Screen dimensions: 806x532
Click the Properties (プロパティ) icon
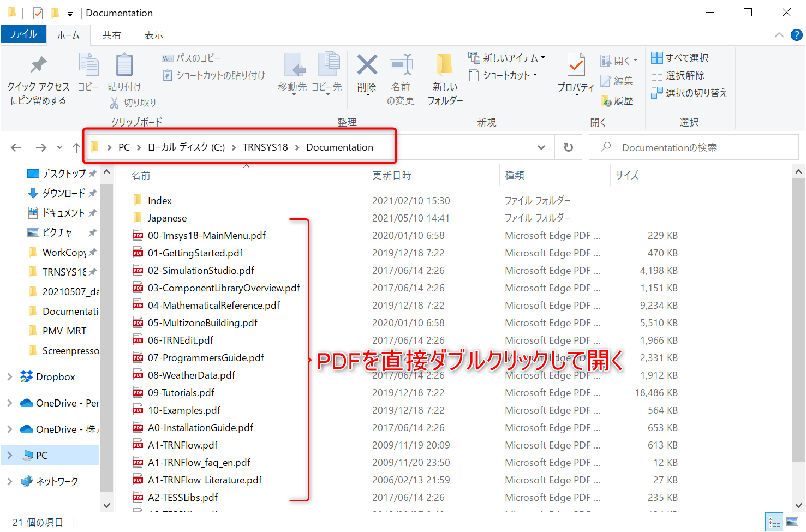pyautogui.click(x=576, y=65)
